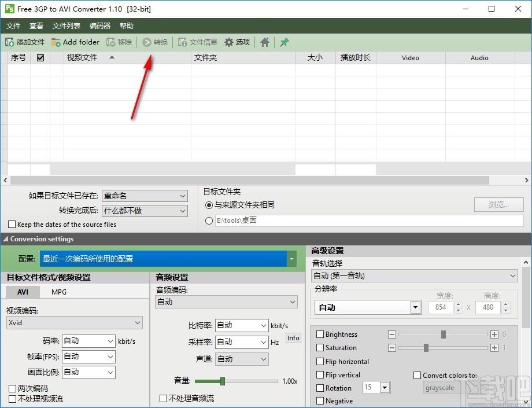The image size is (532, 408).
Task: Open the 编码器 menu
Action: (x=100, y=26)
